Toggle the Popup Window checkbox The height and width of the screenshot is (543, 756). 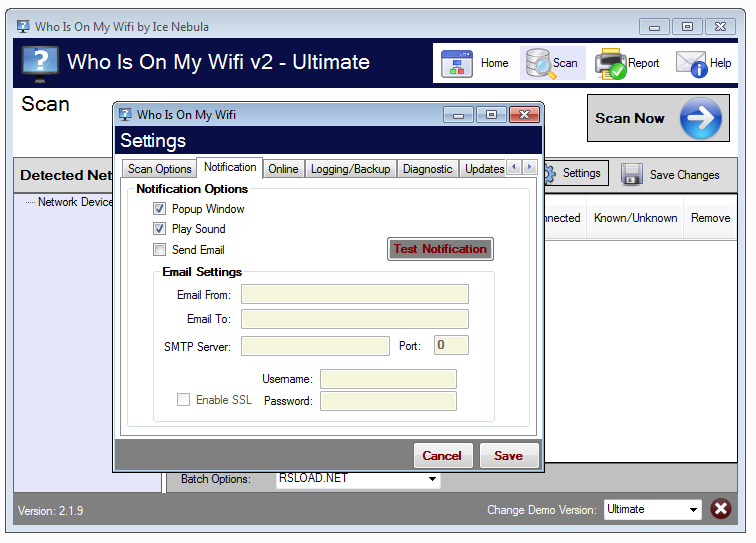click(x=159, y=208)
